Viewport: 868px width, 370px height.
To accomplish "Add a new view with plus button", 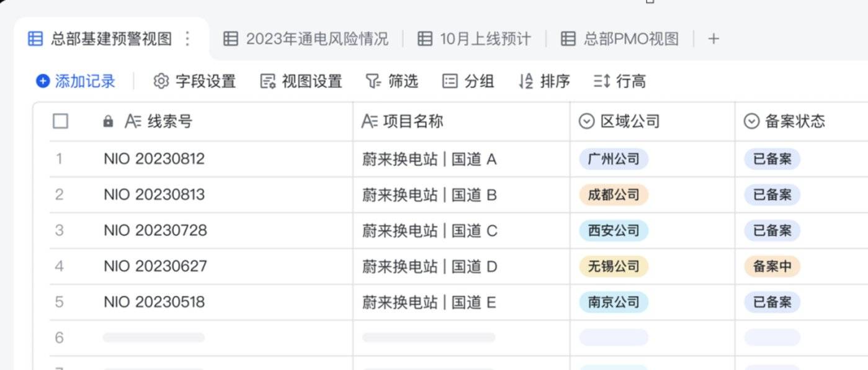I will pyautogui.click(x=714, y=39).
